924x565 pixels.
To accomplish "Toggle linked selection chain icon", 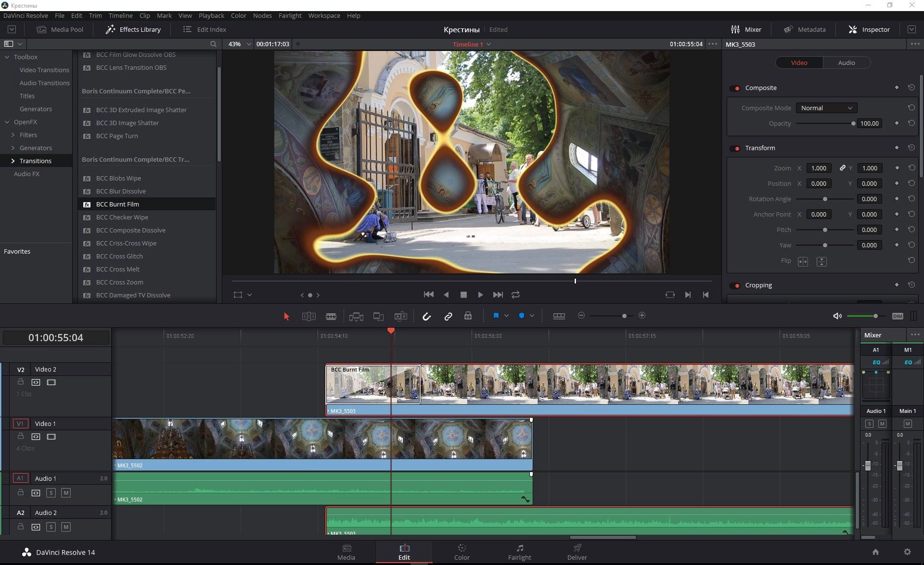I will click(x=448, y=316).
